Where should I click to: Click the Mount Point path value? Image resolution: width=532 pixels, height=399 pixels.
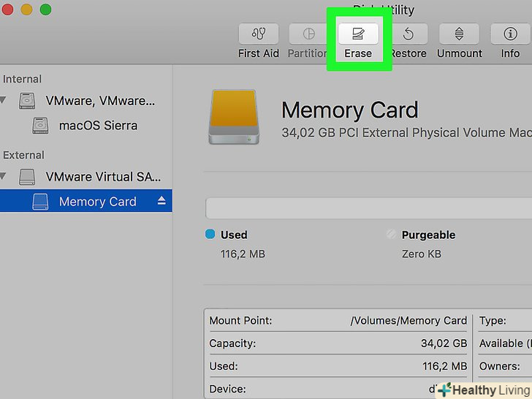pyautogui.click(x=408, y=320)
